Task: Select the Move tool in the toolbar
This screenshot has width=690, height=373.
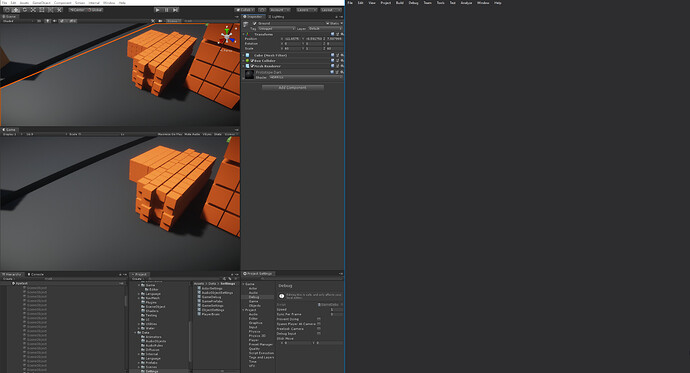Action: [15, 10]
